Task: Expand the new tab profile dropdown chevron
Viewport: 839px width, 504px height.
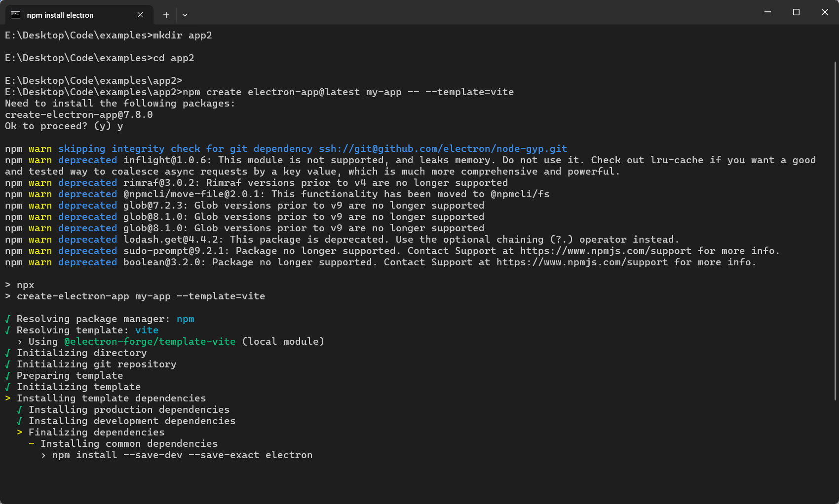Action: [x=185, y=15]
